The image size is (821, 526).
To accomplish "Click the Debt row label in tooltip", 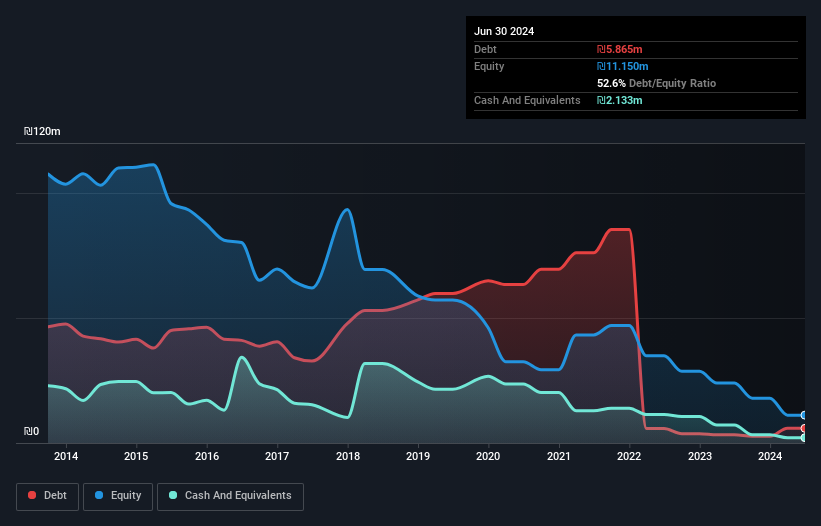I will [x=485, y=49].
